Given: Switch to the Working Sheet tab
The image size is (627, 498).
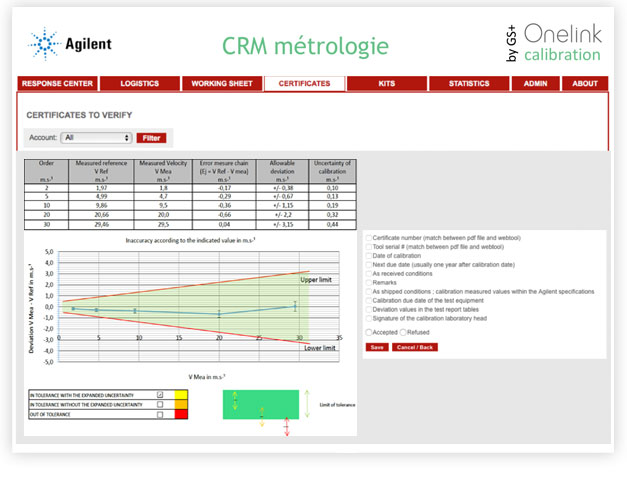Looking at the screenshot, I should click(222, 84).
